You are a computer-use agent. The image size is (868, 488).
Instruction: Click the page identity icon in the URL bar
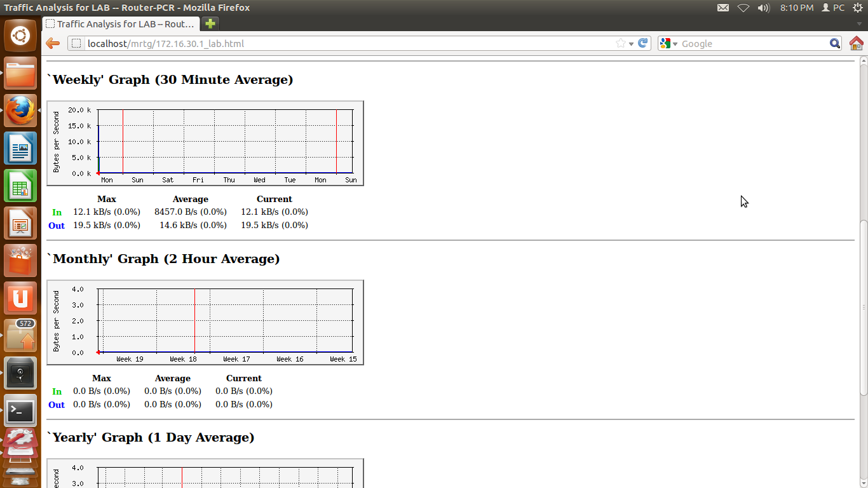click(x=76, y=44)
